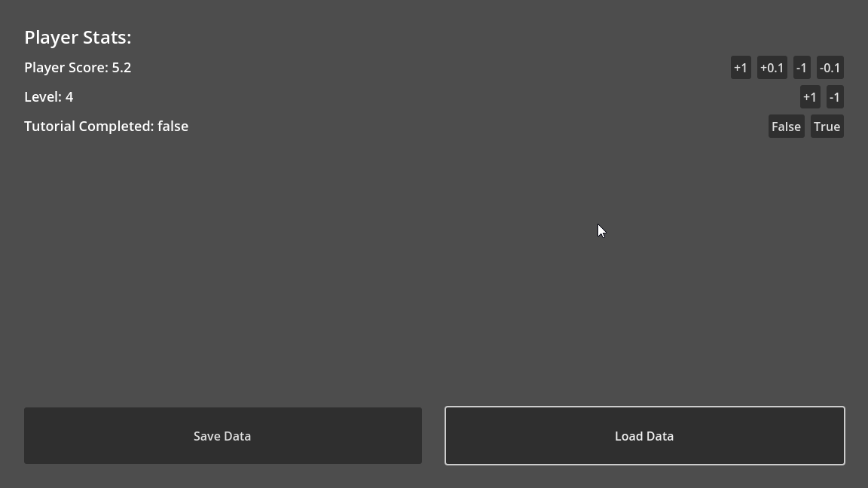
Task: Decrease Player Score by 1
Action: (802, 68)
